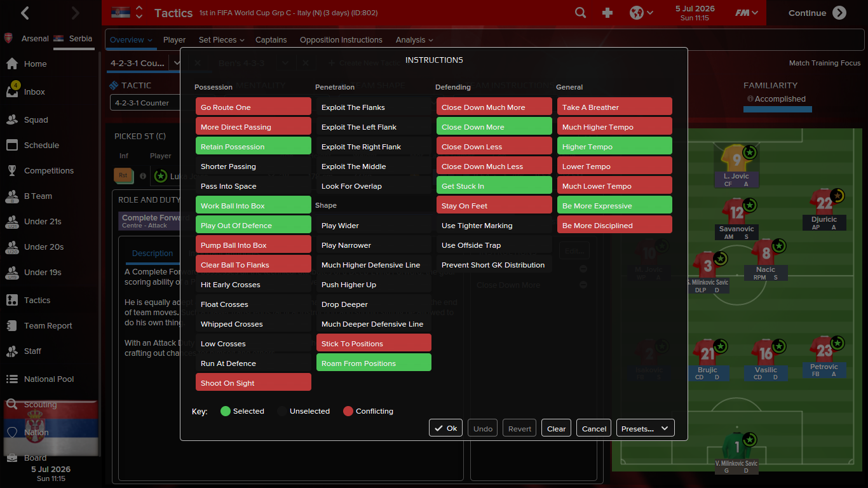868x488 pixels.
Task: Click the Familiarity progress bar
Action: tap(777, 109)
